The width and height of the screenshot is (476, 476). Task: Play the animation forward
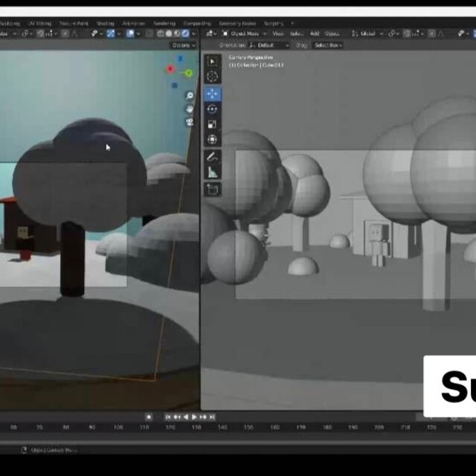click(194, 417)
